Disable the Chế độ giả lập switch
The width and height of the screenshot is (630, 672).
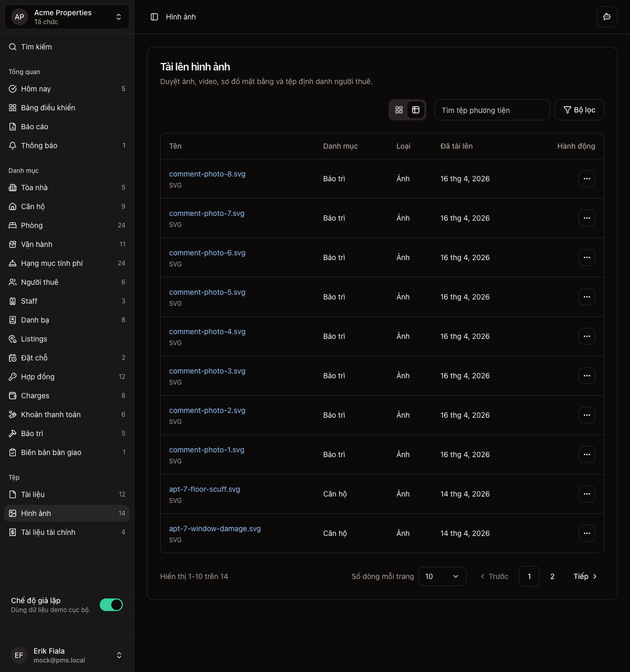(111, 605)
